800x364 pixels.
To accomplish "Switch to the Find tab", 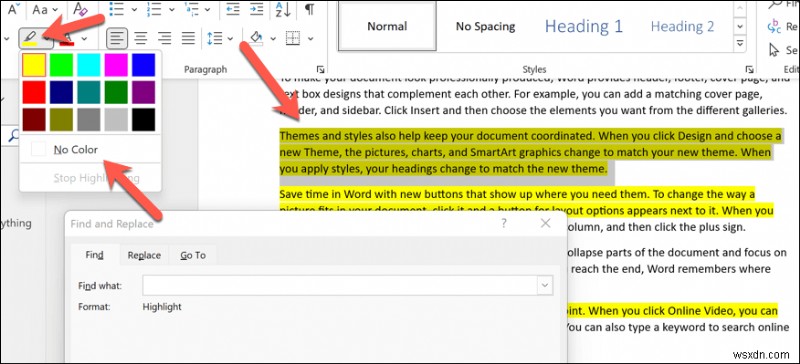I will click(x=94, y=255).
